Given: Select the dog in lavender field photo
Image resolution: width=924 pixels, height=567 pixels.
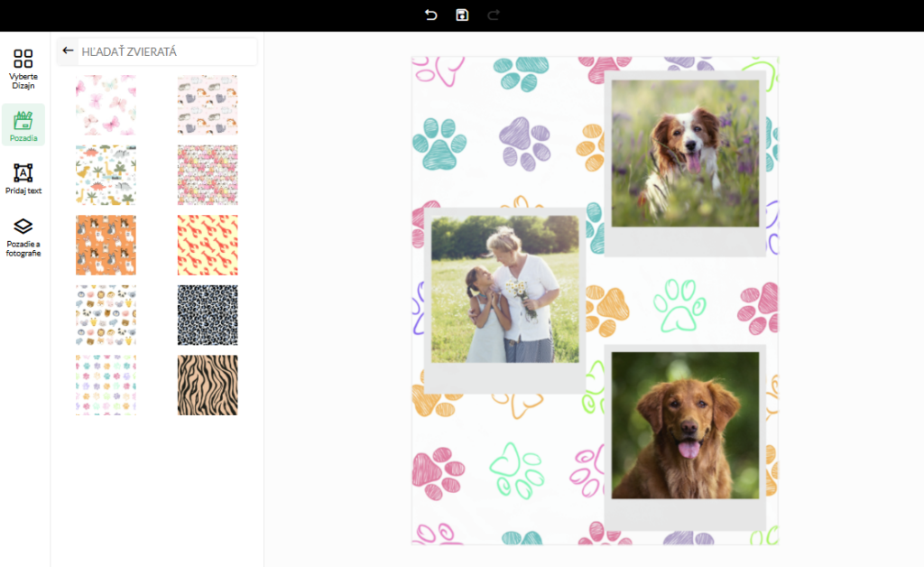Looking at the screenshot, I should click(x=686, y=153).
